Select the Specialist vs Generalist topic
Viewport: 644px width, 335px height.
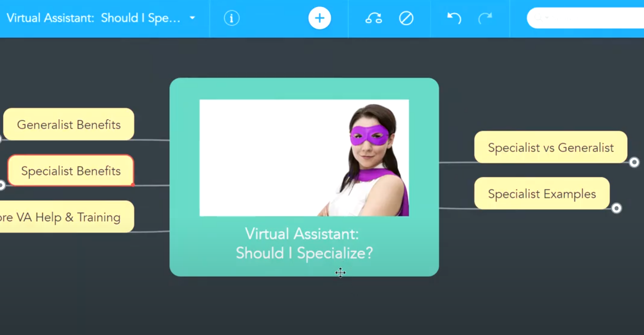(550, 147)
